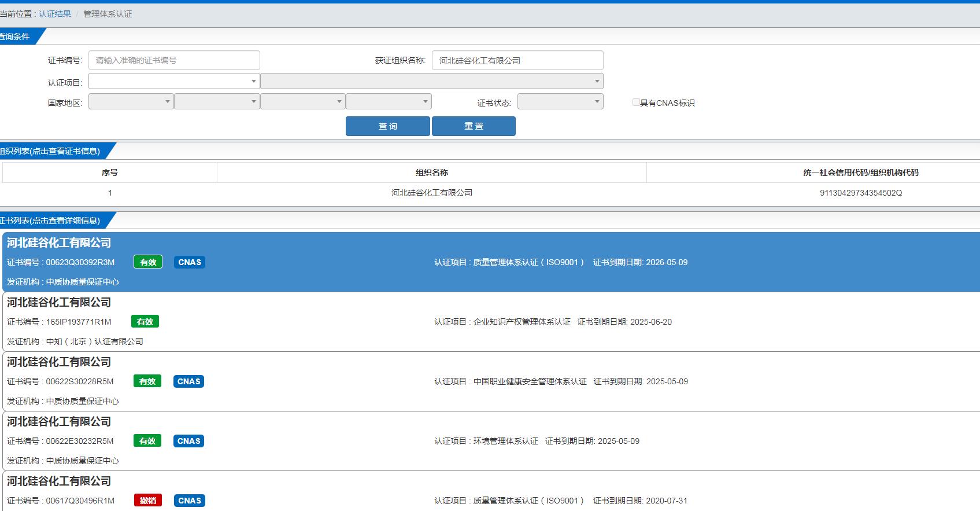Viewport: 980px width, 511px height.
Task: Click the 组织名称 column header
Action: [x=432, y=172]
